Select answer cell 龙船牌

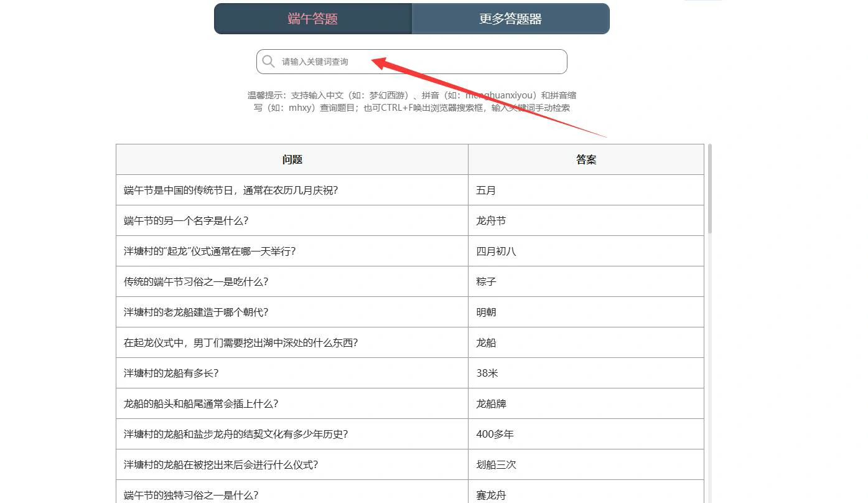pyautogui.click(x=586, y=403)
